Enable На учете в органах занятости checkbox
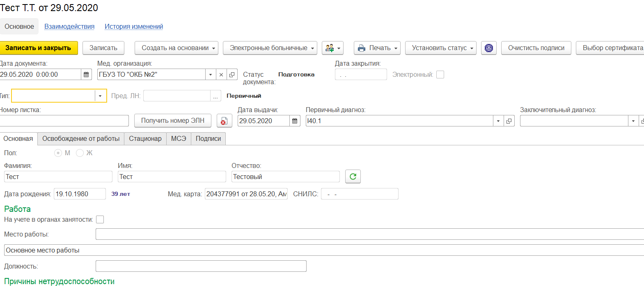 (100, 220)
